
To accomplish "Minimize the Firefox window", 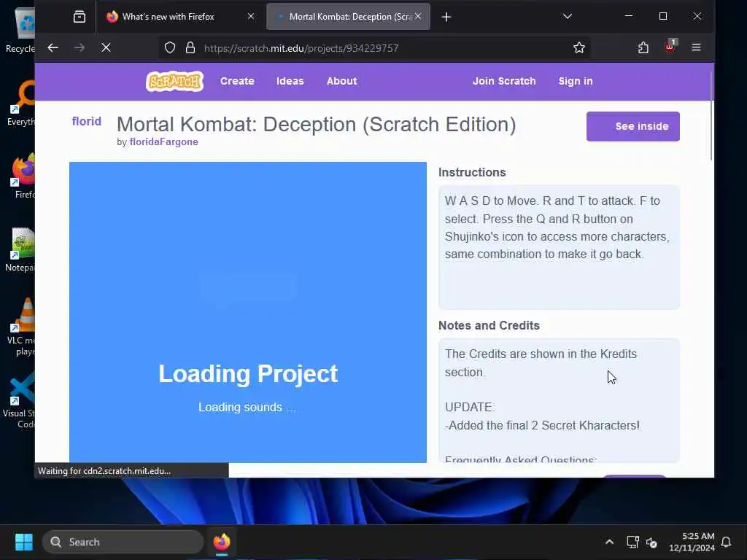I will 629,16.
